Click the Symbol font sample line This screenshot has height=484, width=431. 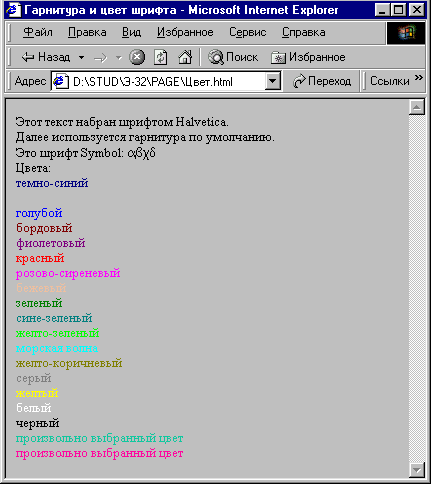[x=85, y=153]
